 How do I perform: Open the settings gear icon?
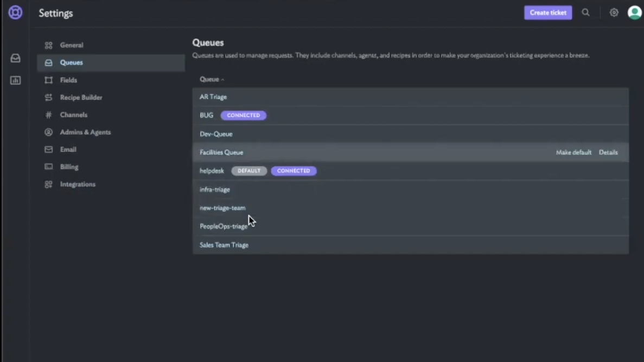tap(614, 12)
